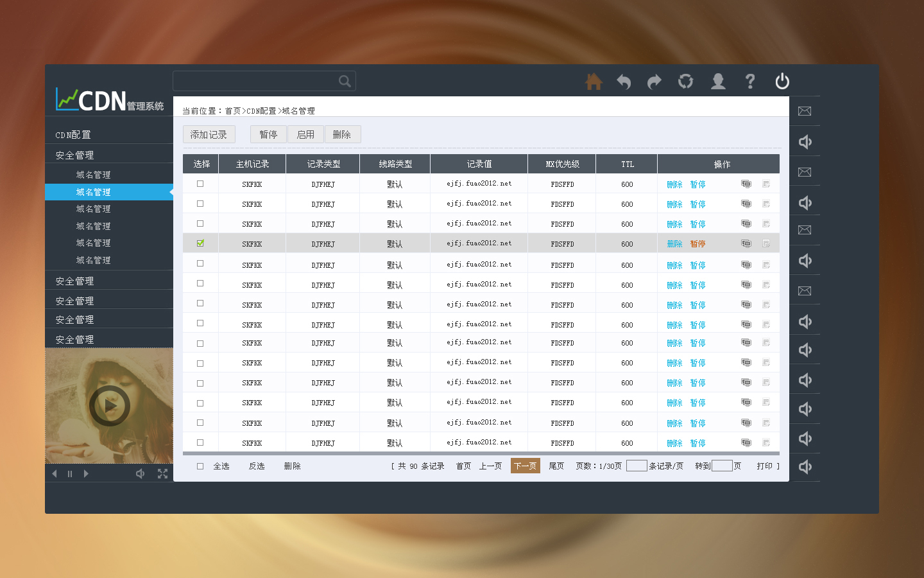Click '共 90 条记录' total count text
924x578 pixels.
click(x=421, y=466)
